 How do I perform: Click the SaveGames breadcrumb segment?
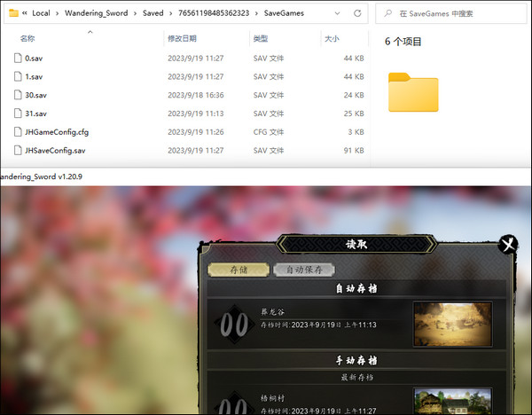(x=284, y=13)
